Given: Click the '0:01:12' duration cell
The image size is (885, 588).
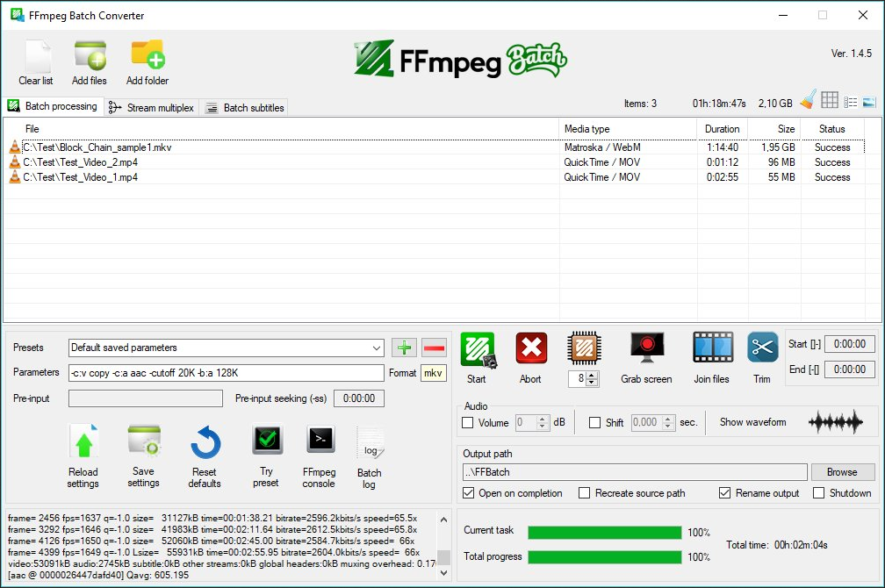Looking at the screenshot, I should coord(723,162).
